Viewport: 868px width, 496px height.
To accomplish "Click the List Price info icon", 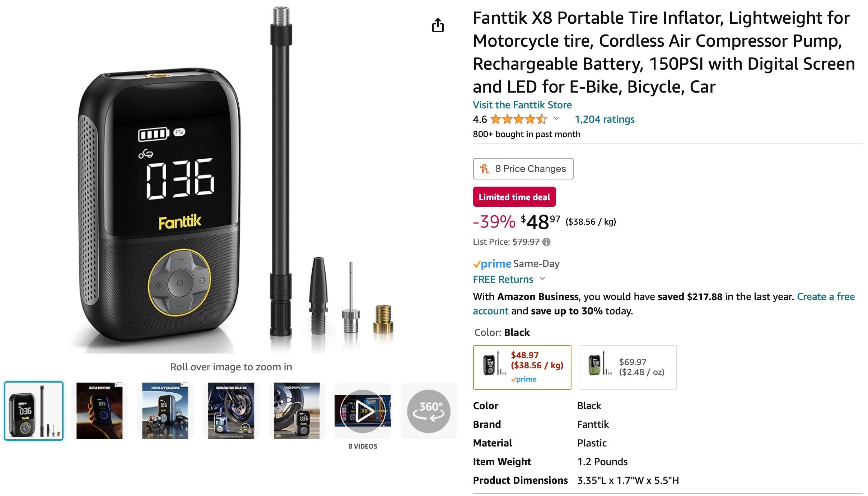I will pyautogui.click(x=546, y=242).
